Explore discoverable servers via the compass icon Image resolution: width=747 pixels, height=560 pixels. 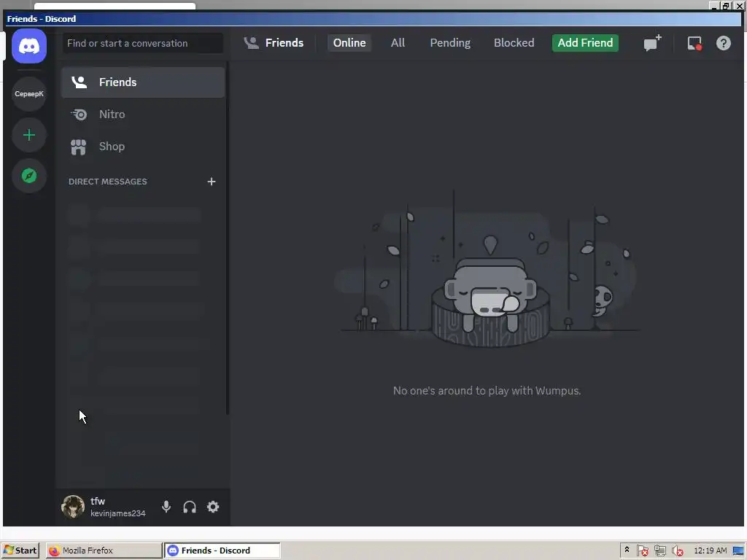[29, 176]
